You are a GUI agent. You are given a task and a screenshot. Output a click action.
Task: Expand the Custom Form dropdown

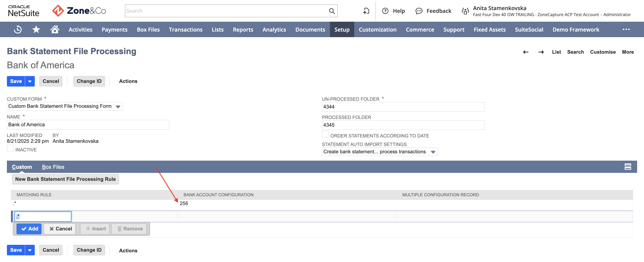tap(118, 107)
